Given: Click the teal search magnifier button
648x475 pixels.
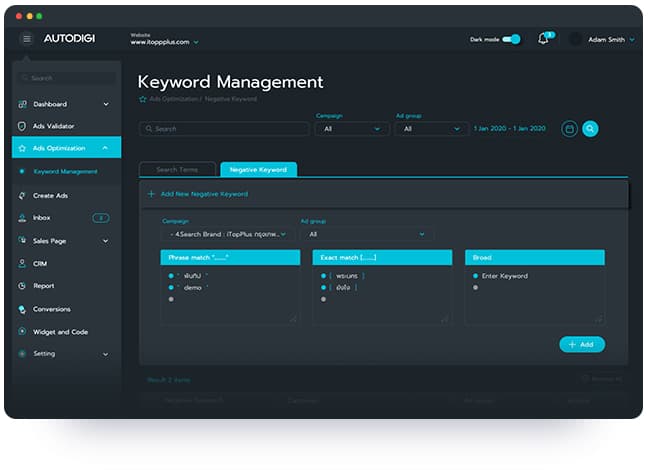Looking at the screenshot, I should point(591,129).
